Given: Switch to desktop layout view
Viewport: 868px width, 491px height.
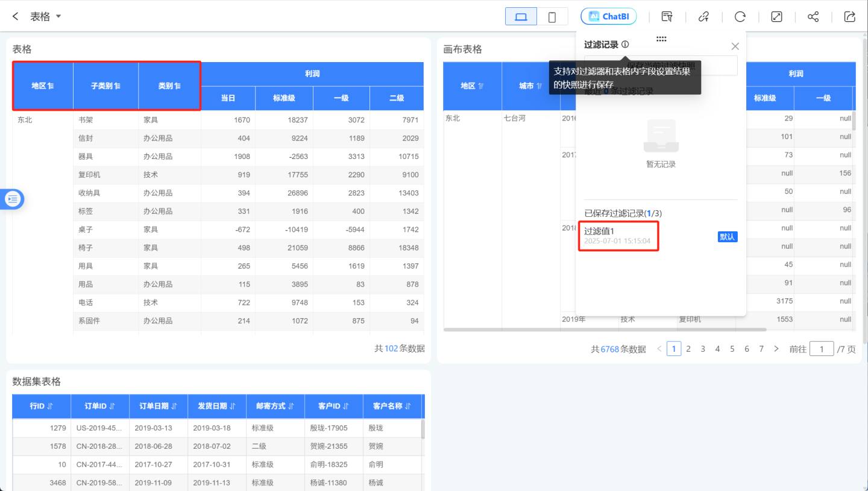Looking at the screenshot, I should [x=521, y=17].
